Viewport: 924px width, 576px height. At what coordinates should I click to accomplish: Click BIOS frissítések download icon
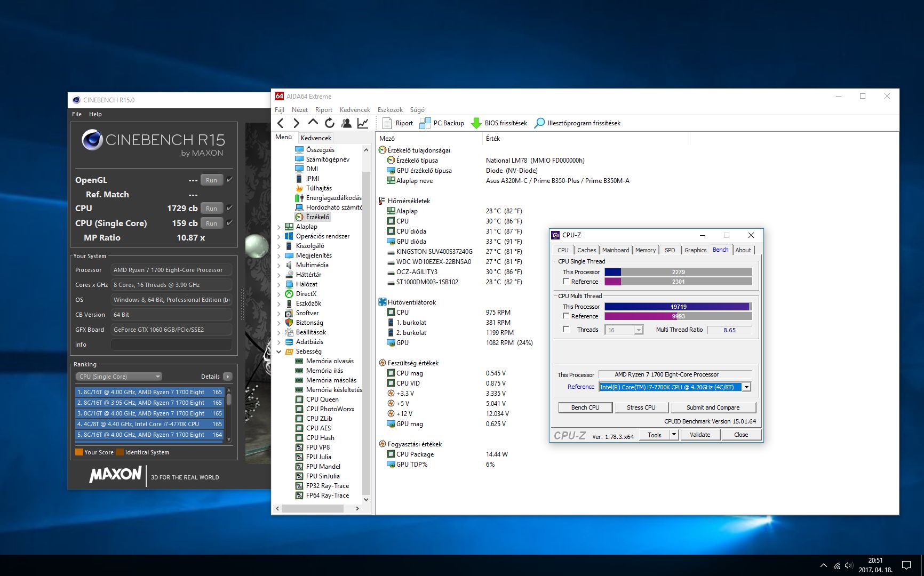pyautogui.click(x=476, y=123)
